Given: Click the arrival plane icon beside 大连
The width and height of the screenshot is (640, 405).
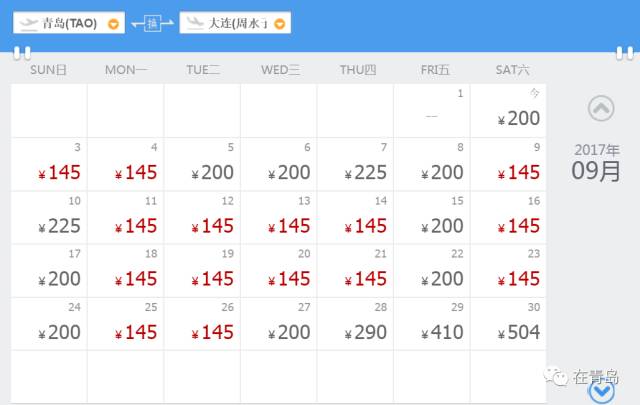Looking at the screenshot, I should [x=194, y=23].
